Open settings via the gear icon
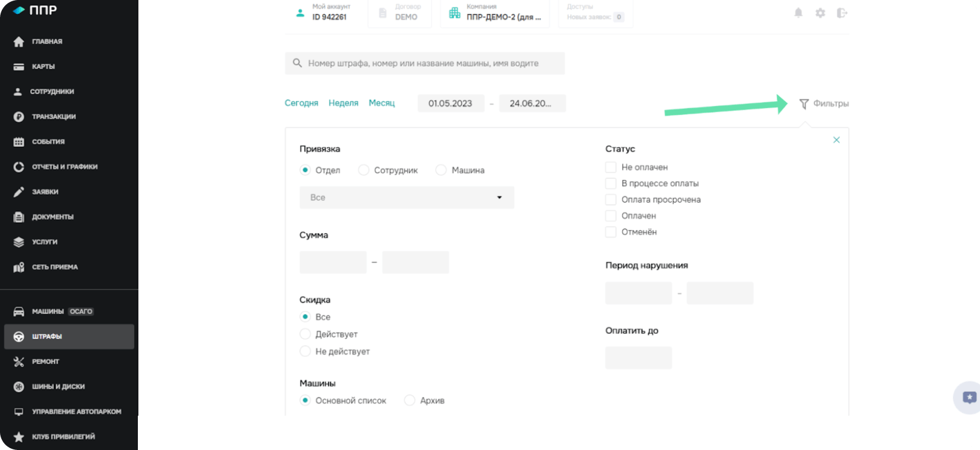 coord(820,13)
